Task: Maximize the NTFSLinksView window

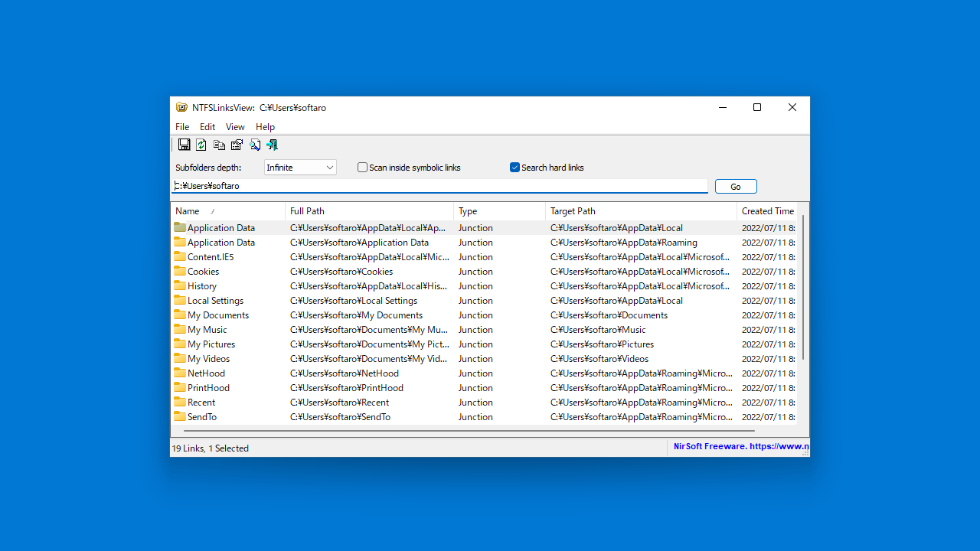Action: point(757,108)
